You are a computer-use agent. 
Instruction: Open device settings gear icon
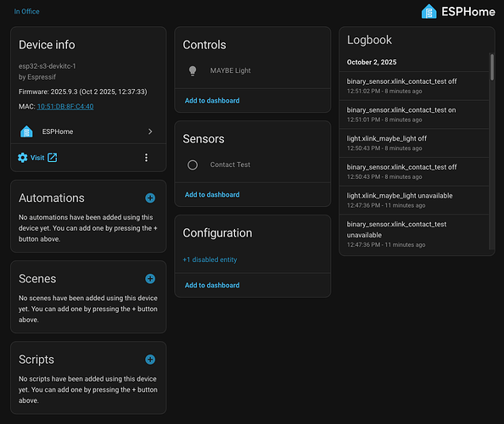23,158
